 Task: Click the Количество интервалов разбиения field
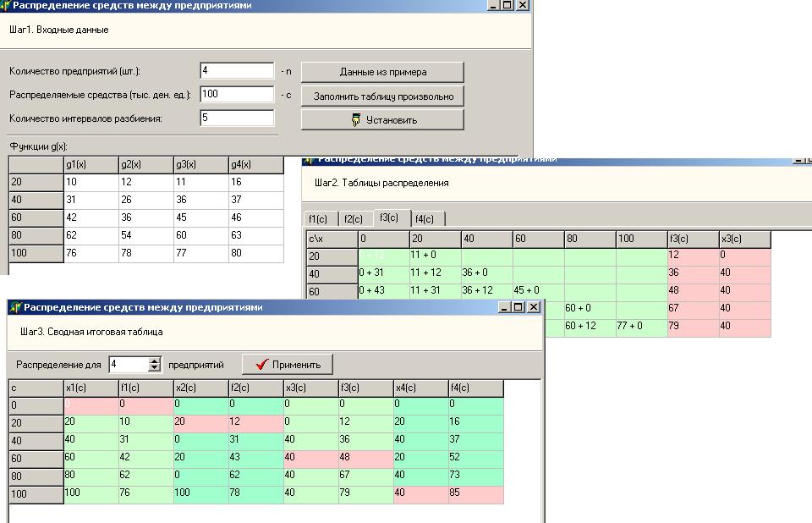(237, 118)
